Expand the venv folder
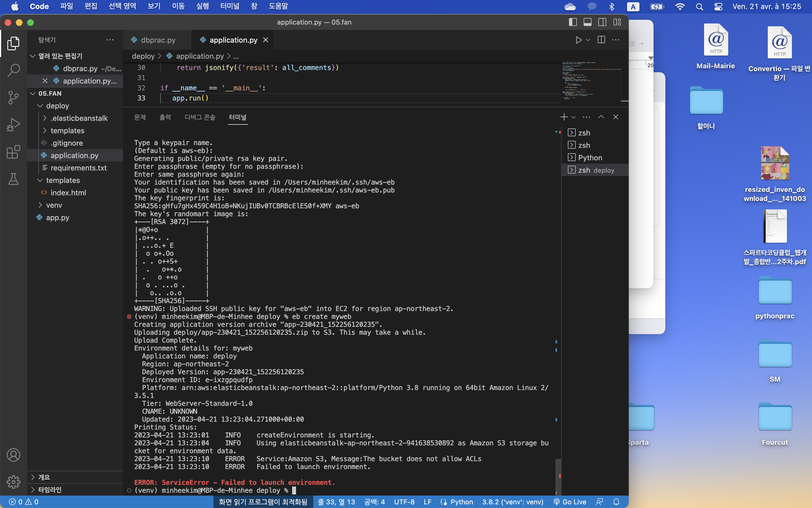812x508 pixels. 40,205
